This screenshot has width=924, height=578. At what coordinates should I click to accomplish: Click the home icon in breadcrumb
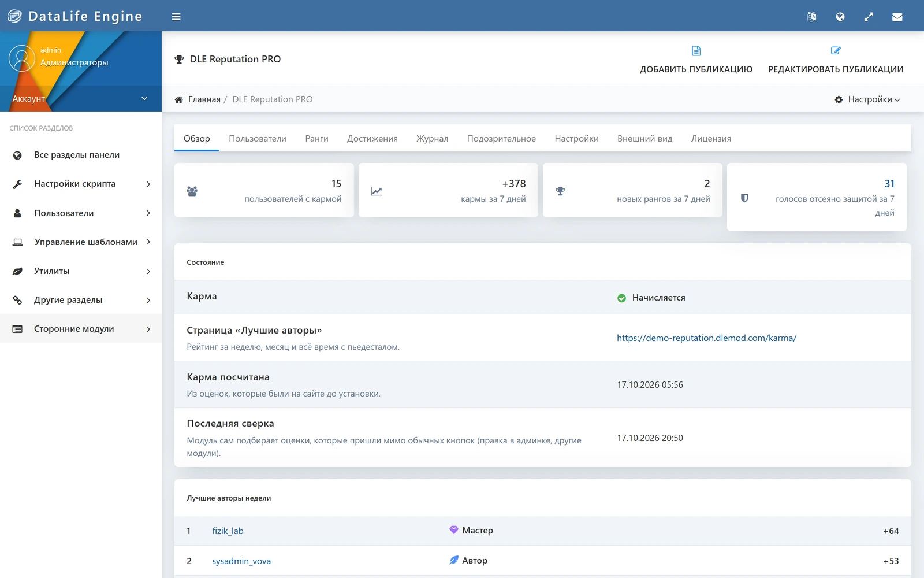point(179,99)
